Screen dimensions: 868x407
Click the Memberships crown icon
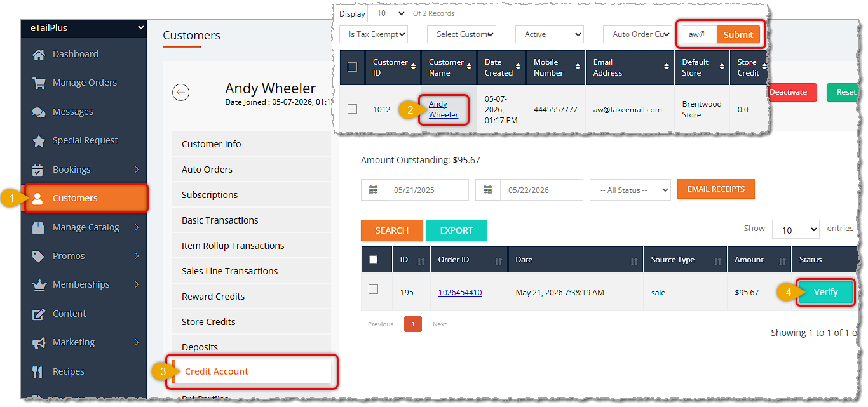coord(39,285)
